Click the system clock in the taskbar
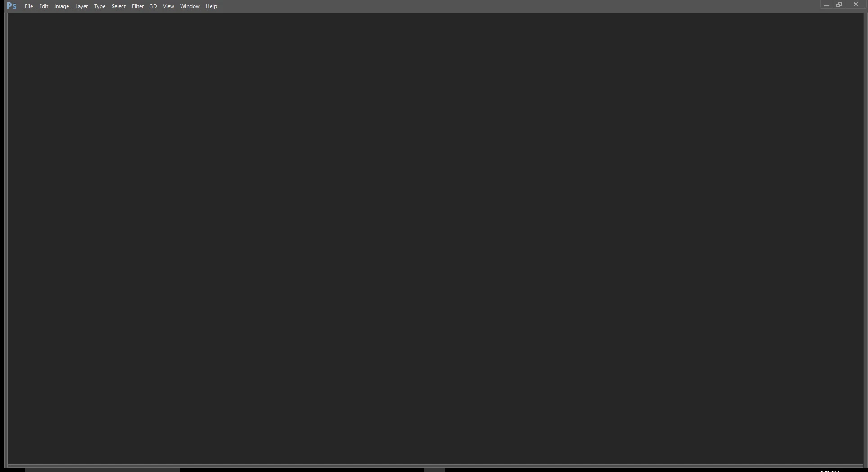The width and height of the screenshot is (868, 472). 830,471
